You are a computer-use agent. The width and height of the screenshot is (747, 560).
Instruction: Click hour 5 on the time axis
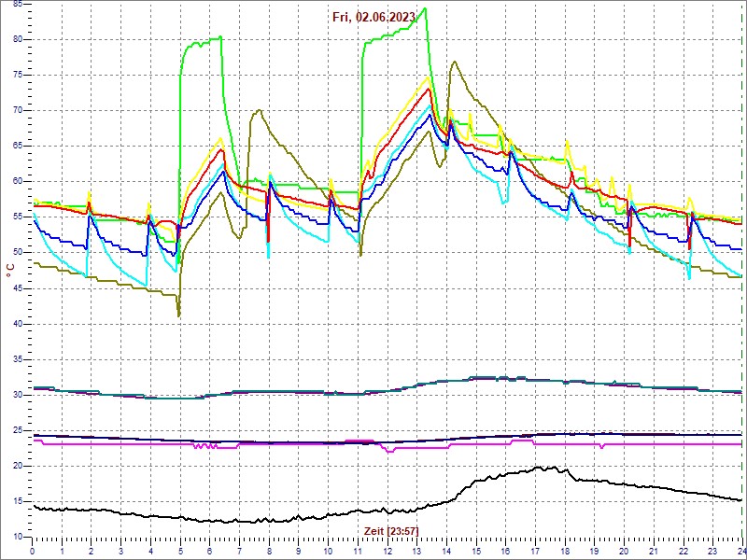(180, 550)
